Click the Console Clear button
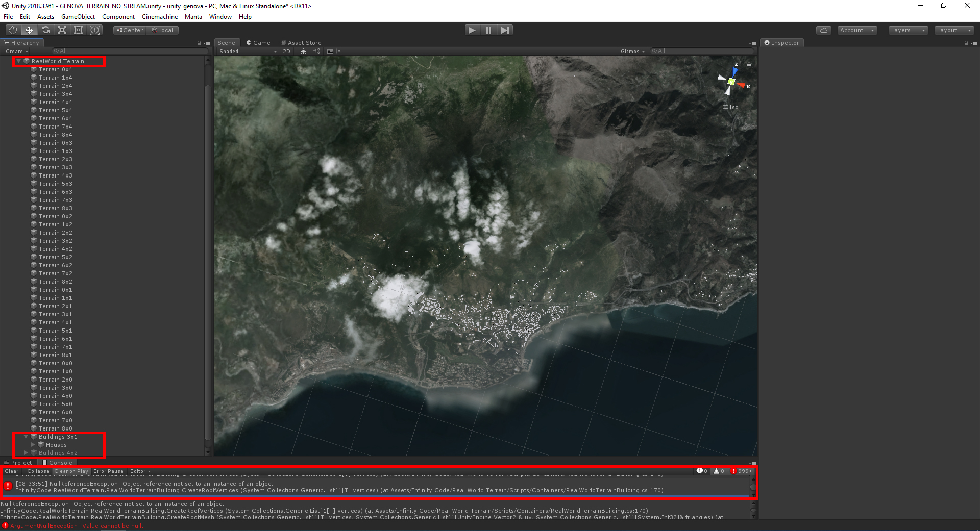The height and width of the screenshot is (531, 980). tap(12, 471)
